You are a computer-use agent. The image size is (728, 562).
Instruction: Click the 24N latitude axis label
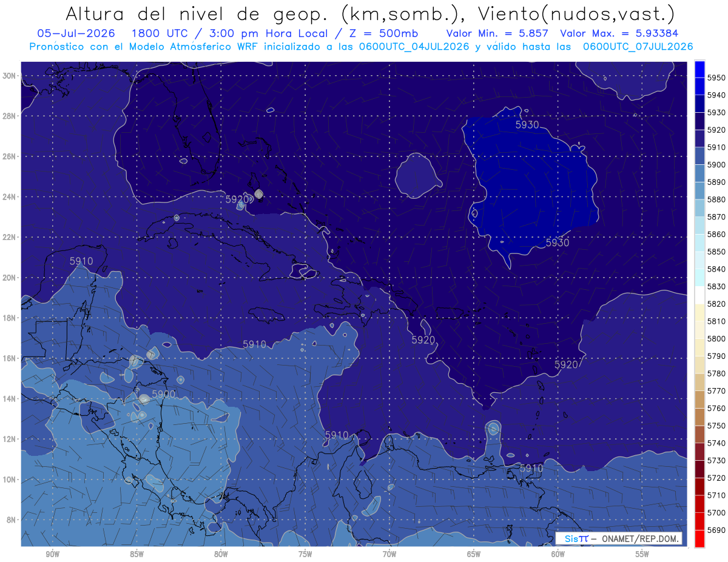pos(9,197)
